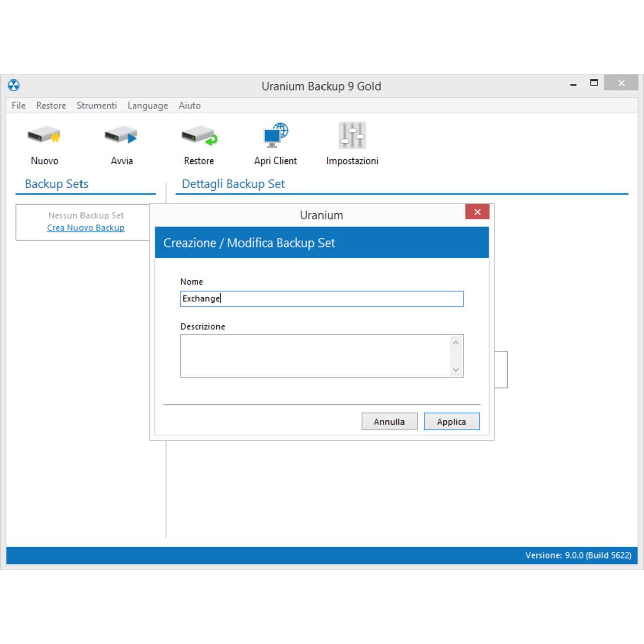Click the down arrow of the Descrizione scrollbar

pos(456,370)
